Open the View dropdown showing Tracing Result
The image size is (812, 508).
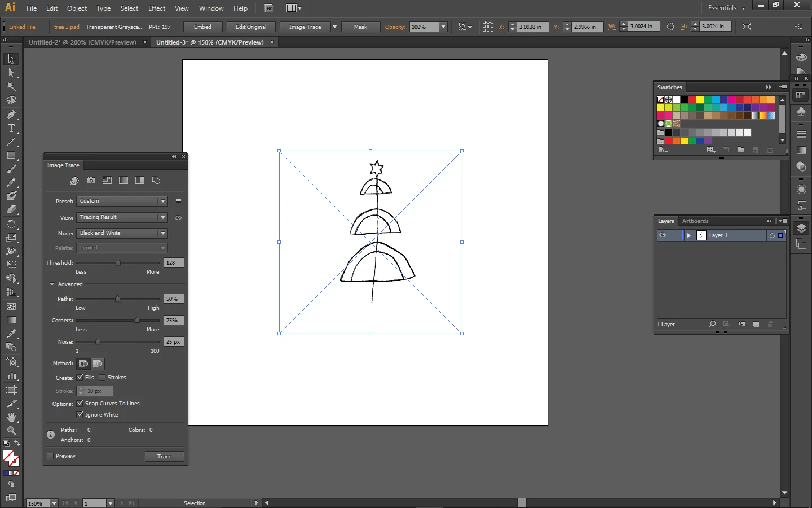point(122,217)
